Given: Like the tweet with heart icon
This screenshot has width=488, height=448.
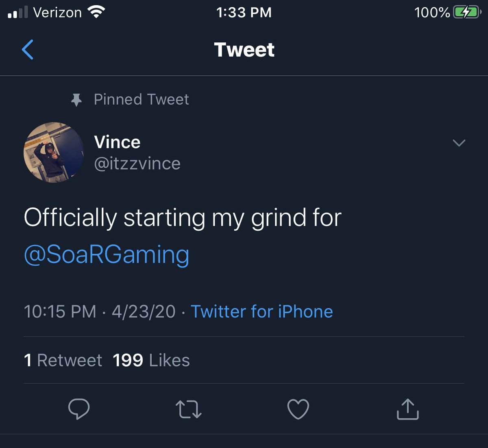Looking at the screenshot, I should tap(298, 409).
